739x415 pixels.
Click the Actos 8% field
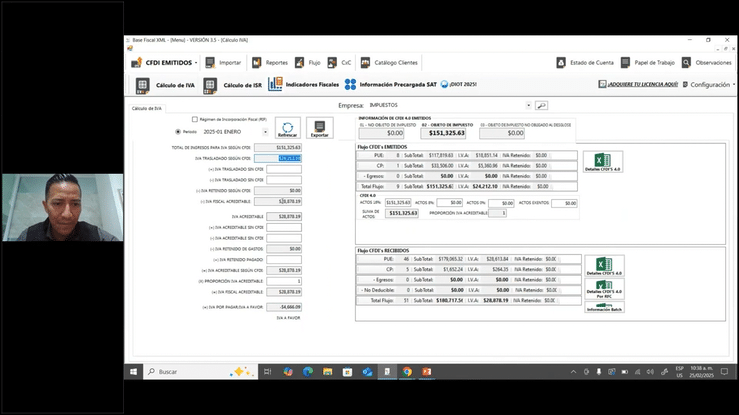pyautogui.click(x=449, y=203)
